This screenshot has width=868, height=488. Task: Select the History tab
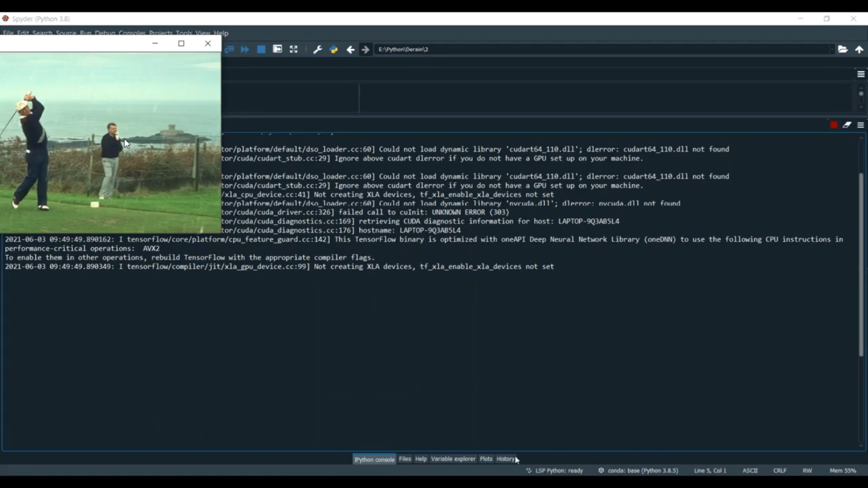[505, 459]
